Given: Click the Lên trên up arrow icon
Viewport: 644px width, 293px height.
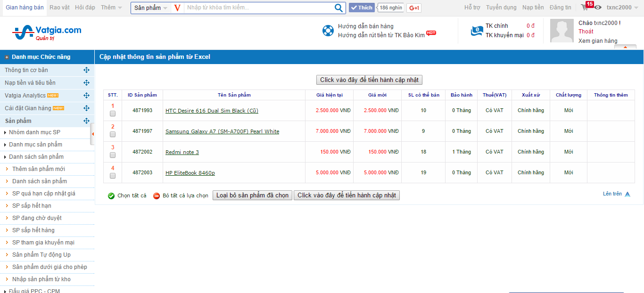Looking at the screenshot, I should (x=627, y=194).
